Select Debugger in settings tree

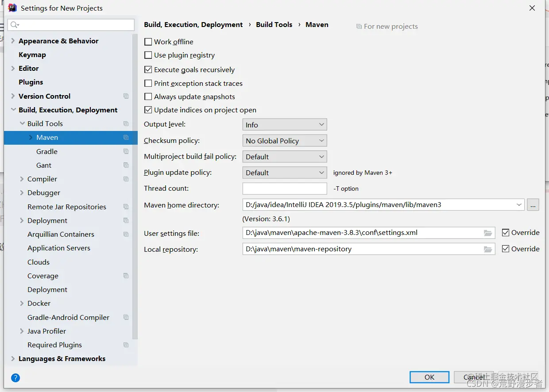point(44,193)
